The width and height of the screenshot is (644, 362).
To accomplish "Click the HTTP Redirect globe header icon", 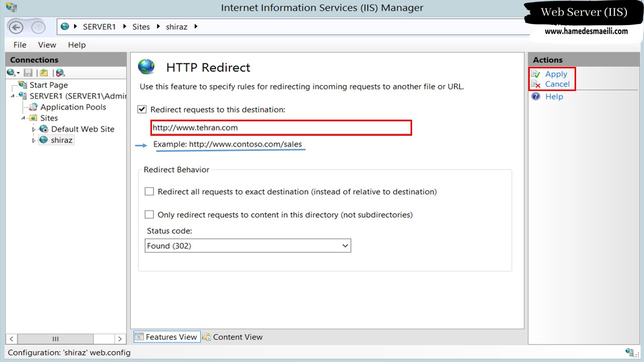I will (x=146, y=67).
